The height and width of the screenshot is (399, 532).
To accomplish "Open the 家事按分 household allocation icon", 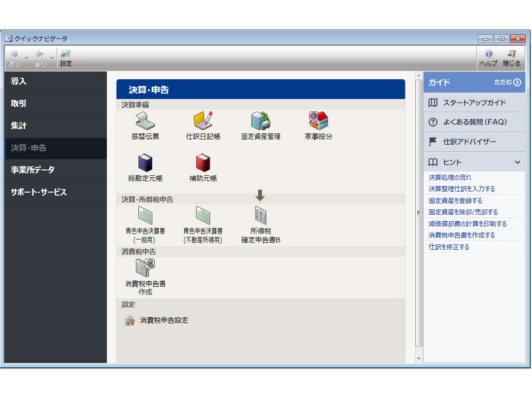I will [x=318, y=126].
